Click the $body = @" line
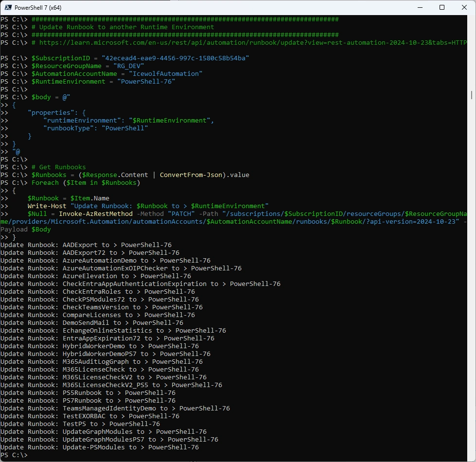 [x=51, y=97]
